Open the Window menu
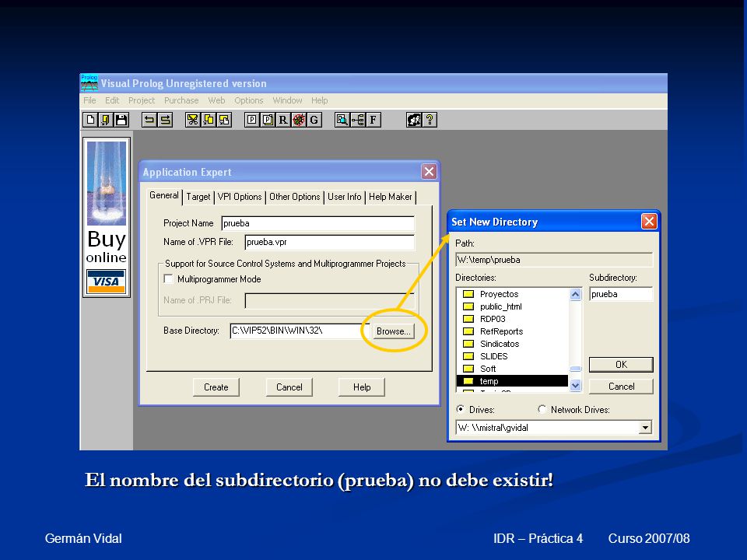The height and width of the screenshot is (560, 747). coord(287,100)
